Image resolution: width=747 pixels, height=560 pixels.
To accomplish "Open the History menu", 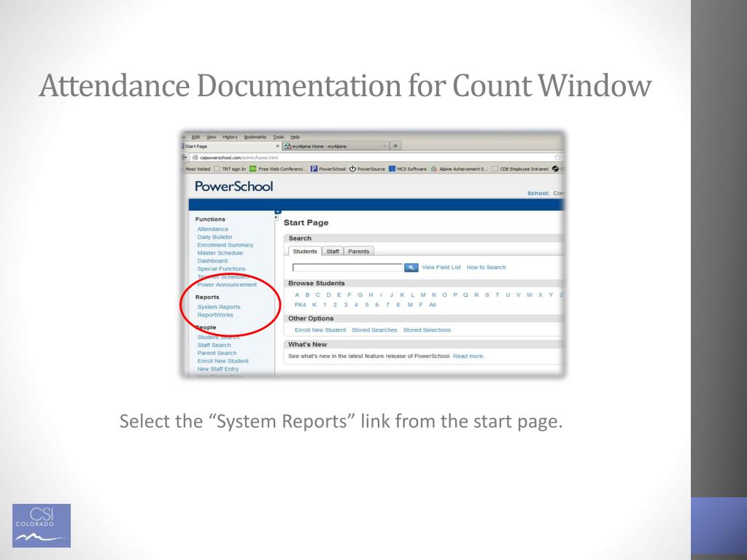I will pos(230,136).
